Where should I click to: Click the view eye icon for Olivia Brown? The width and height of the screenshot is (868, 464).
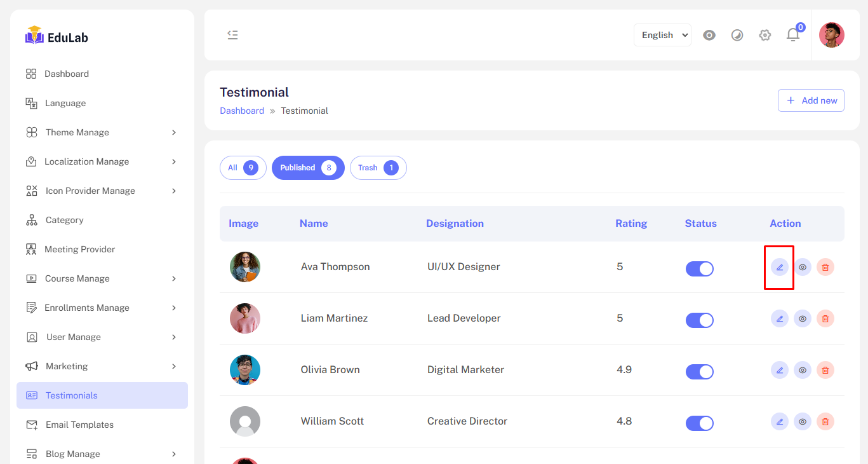(x=803, y=370)
